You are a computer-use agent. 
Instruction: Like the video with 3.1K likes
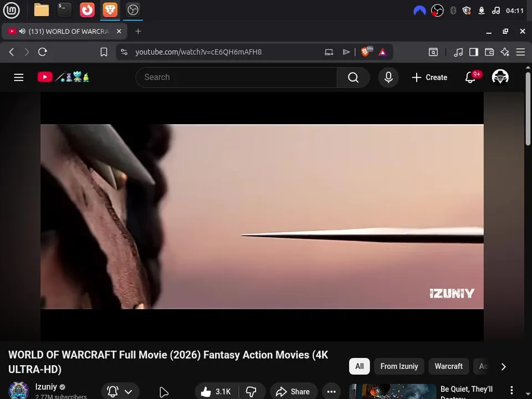[x=216, y=392]
